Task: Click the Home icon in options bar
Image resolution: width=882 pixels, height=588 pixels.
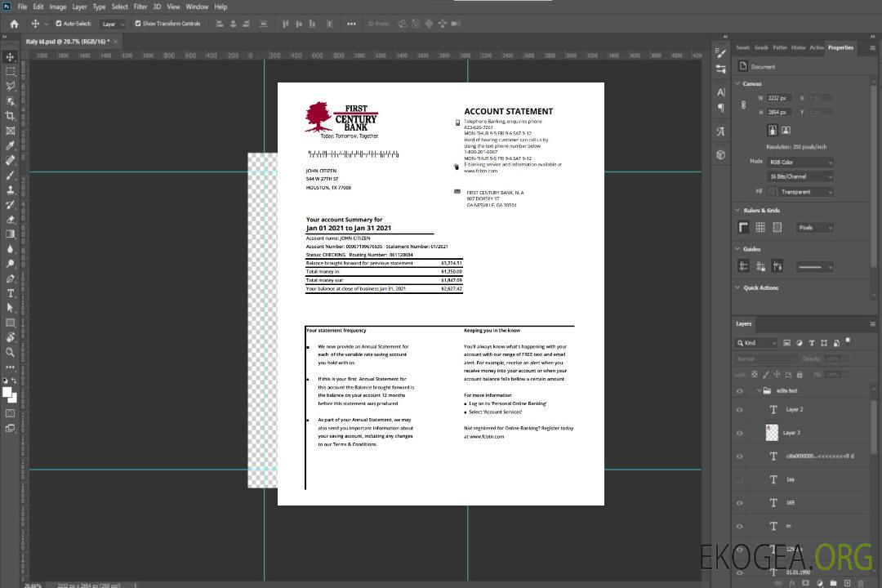Action: click(14, 24)
